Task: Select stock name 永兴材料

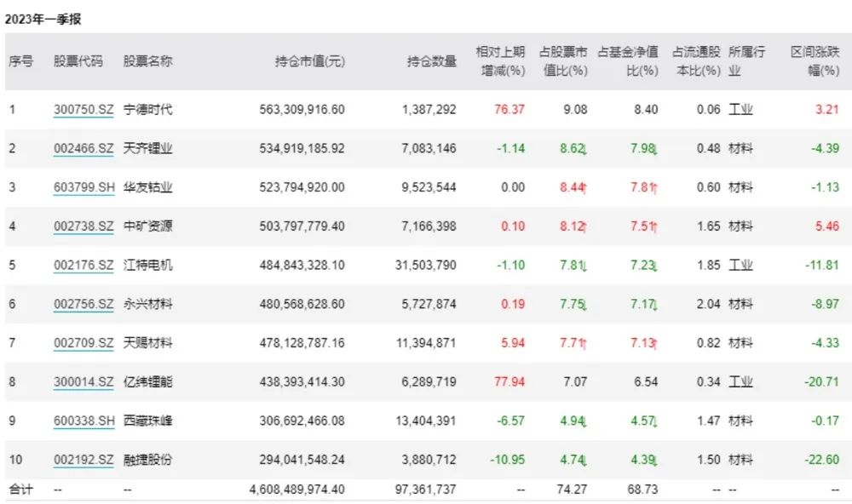Action: point(147,304)
